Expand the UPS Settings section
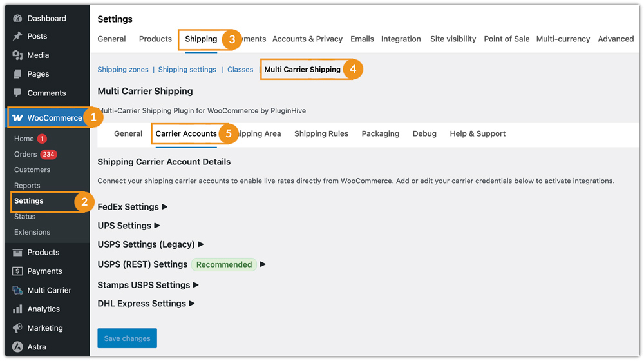The image size is (644, 361). click(x=128, y=226)
